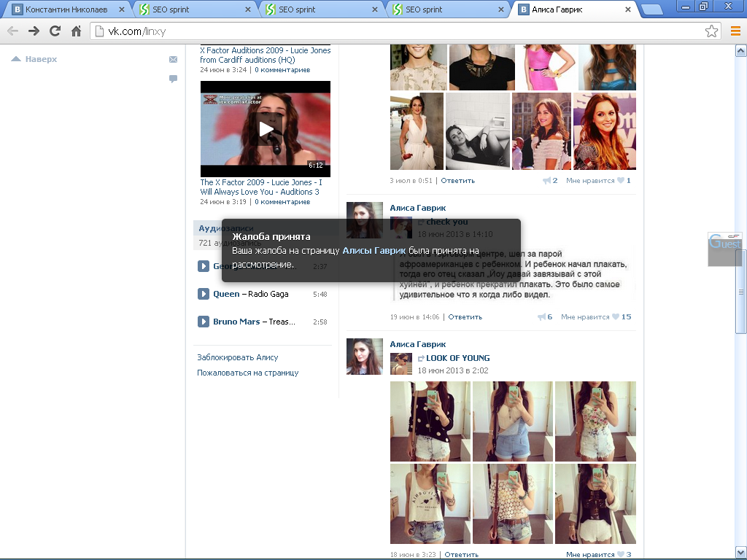Click the vertical scrollbar thumb

[741, 292]
